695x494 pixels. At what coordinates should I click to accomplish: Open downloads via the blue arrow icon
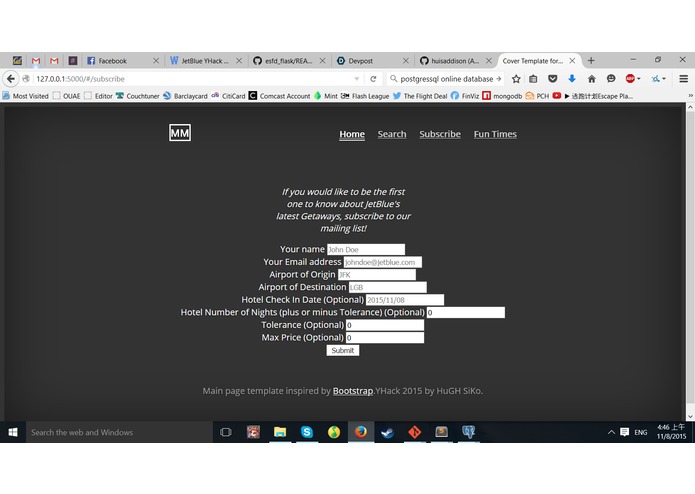pos(572,79)
